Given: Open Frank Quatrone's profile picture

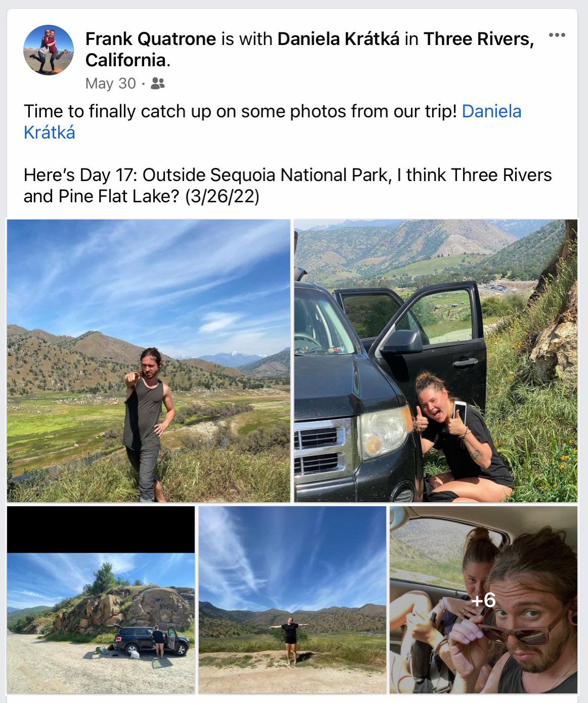Looking at the screenshot, I should coord(49,50).
